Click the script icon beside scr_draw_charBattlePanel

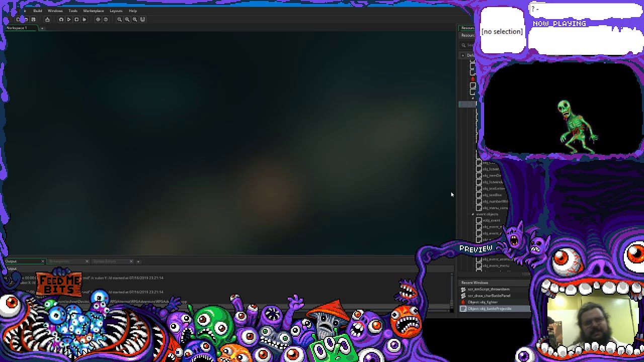(x=463, y=296)
